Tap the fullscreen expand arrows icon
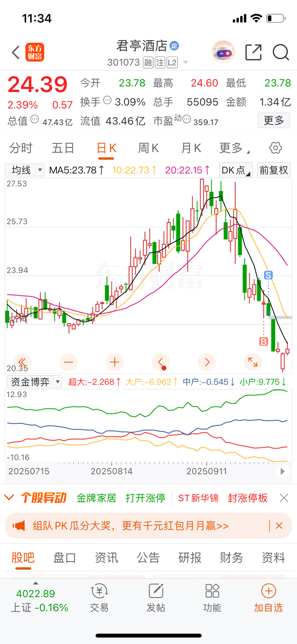 click(x=253, y=362)
